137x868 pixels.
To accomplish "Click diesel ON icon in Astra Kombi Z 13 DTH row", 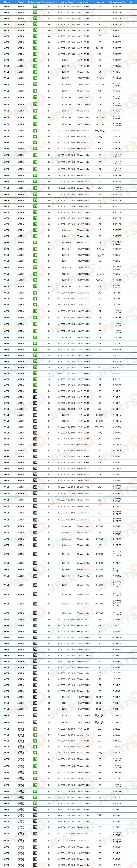I will [x=35, y=809].
